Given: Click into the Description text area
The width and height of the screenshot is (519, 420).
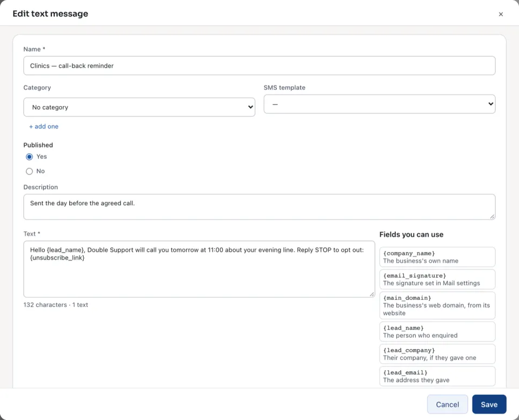Looking at the screenshot, I should 259,207.
